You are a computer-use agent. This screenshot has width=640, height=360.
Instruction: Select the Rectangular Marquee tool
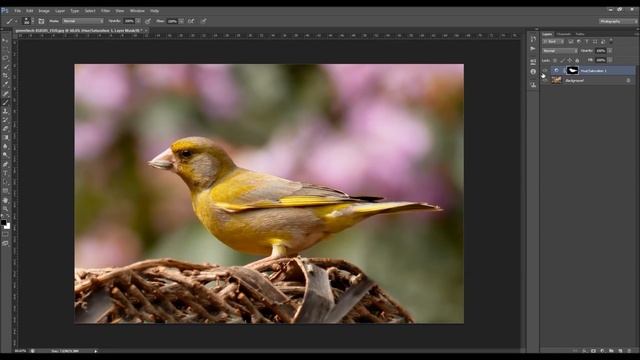point(5,49)
